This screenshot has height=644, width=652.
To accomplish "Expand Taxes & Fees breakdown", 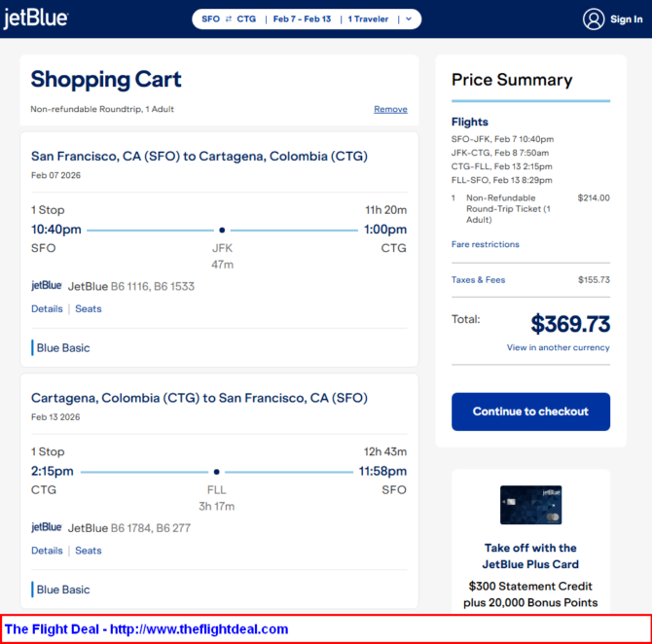I will (x=478, y=280).
